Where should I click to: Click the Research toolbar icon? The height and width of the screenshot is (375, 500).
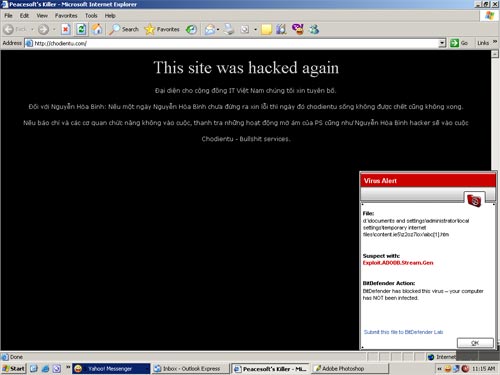(x=281, y=30)
